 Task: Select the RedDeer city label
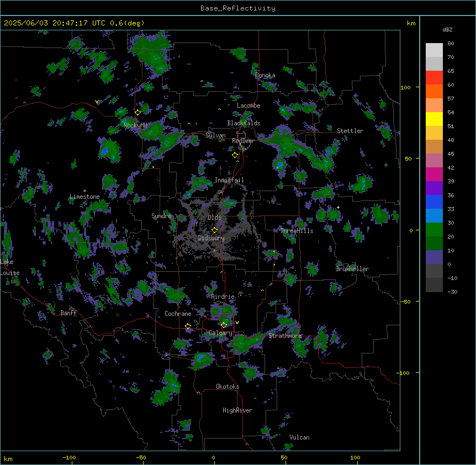(x=243, y=141)
